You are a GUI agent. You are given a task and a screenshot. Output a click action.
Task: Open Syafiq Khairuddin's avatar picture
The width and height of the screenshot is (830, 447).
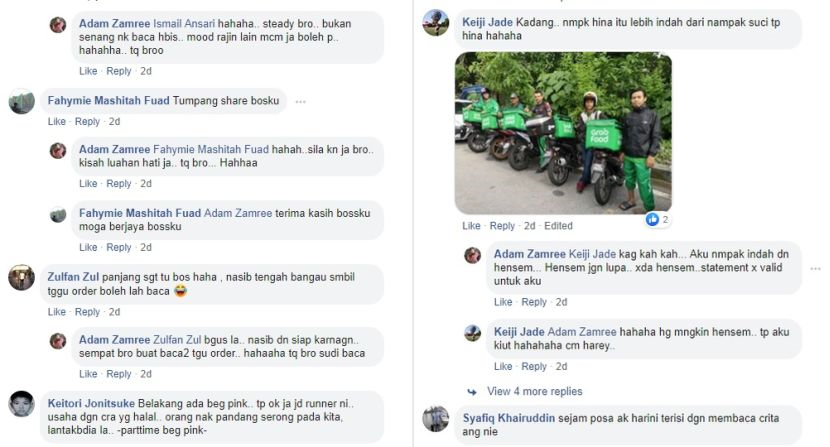(x=436, y=419)
